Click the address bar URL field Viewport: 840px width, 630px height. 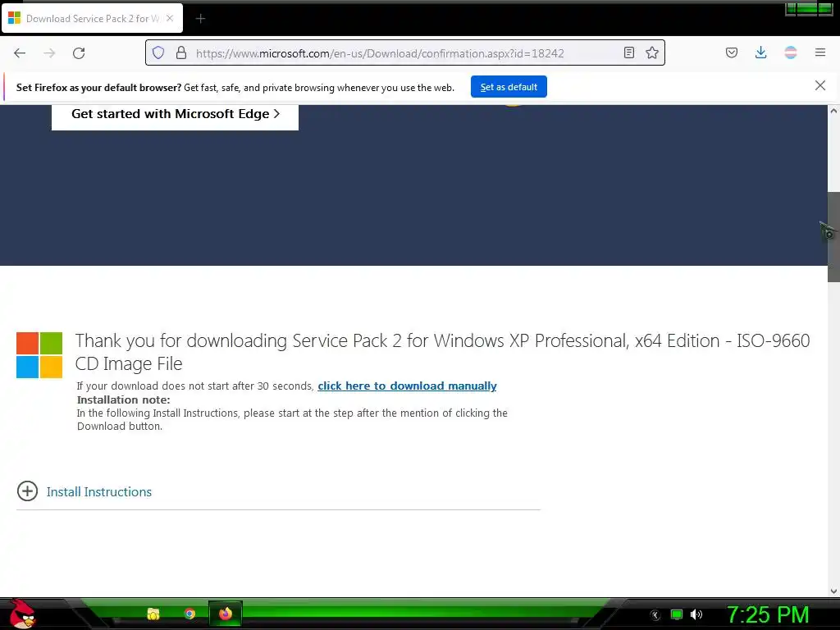coord(405,53)
